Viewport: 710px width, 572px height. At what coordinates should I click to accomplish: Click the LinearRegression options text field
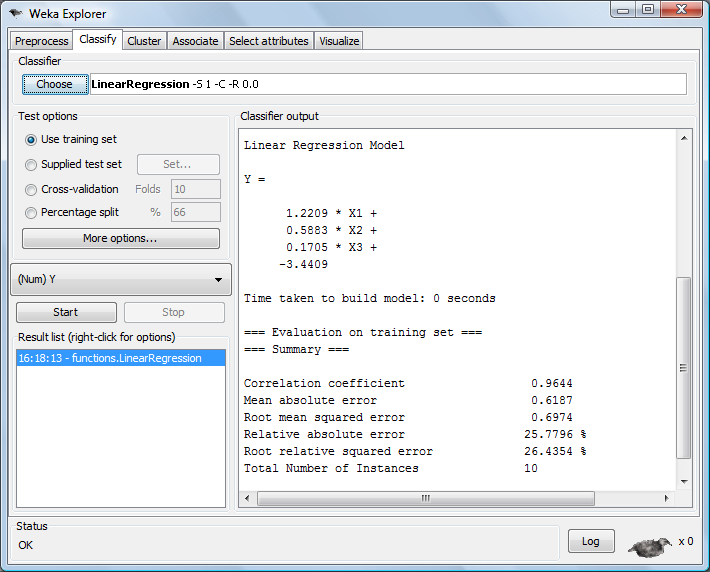[388, 84]
